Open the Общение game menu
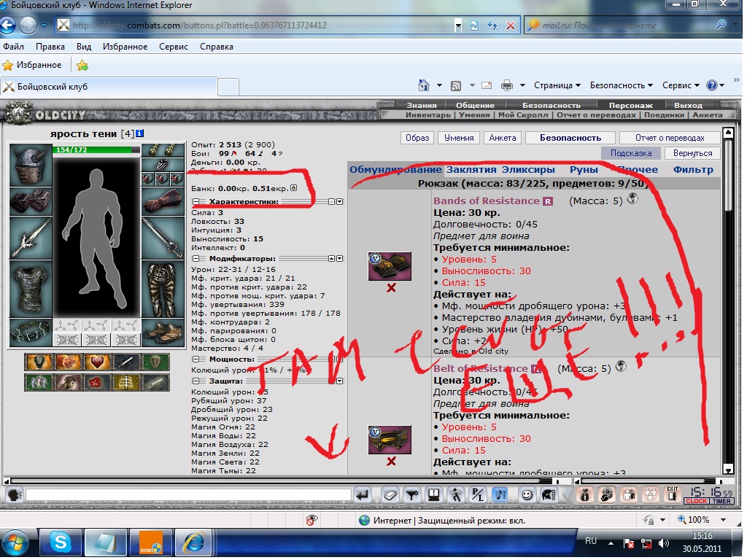The image size is (747, 560). (475, 105)
